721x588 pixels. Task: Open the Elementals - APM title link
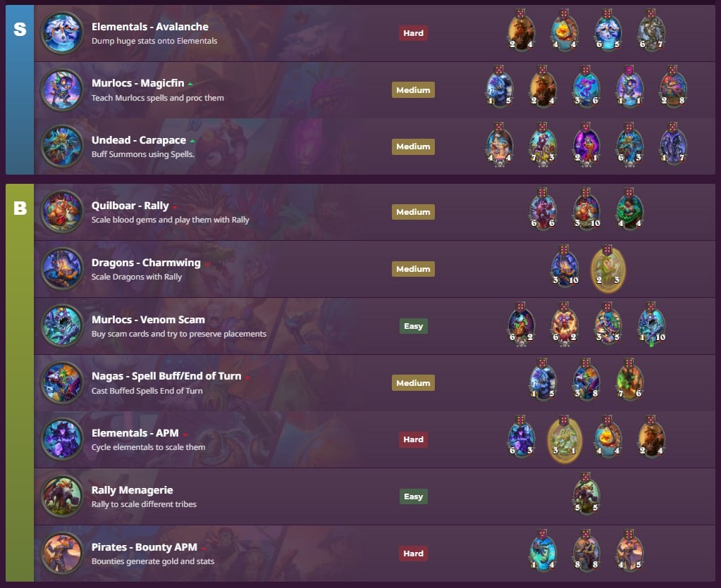coord(135,433)
